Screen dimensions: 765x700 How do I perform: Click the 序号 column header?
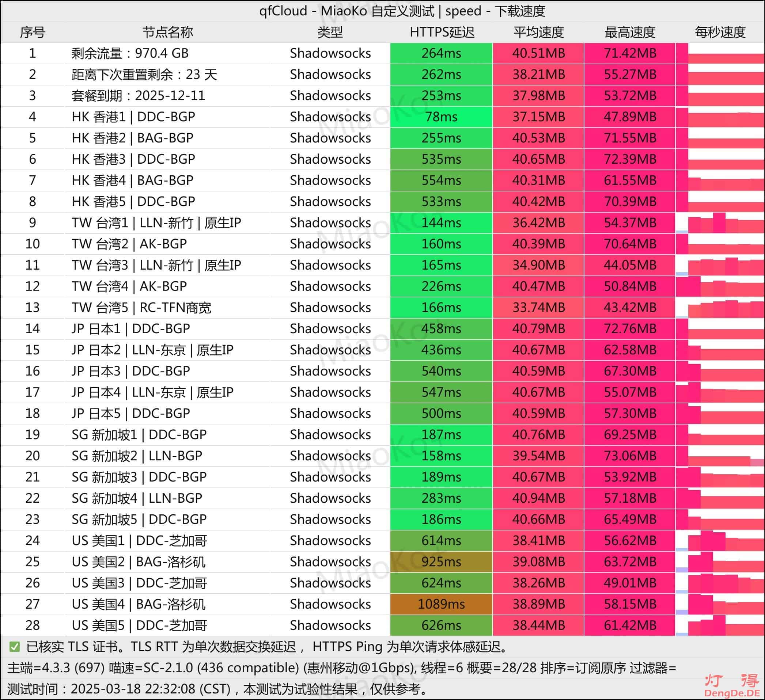click(x=32, y=32)
